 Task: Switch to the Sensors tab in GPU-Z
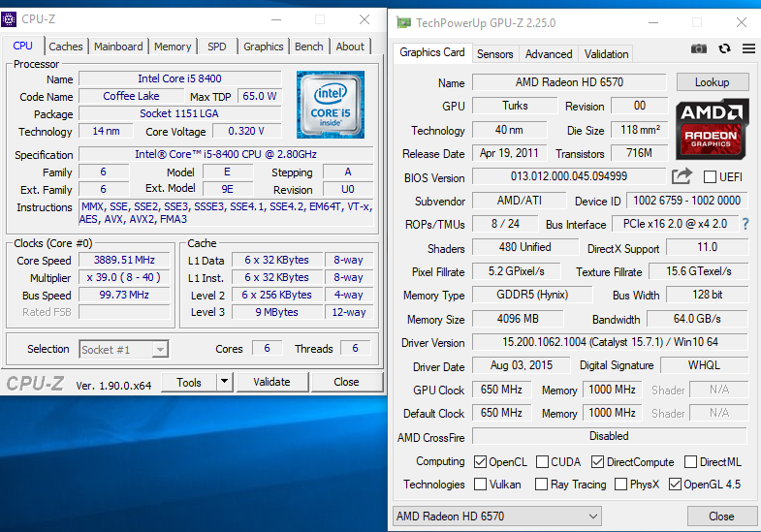(x=494, y=54)
